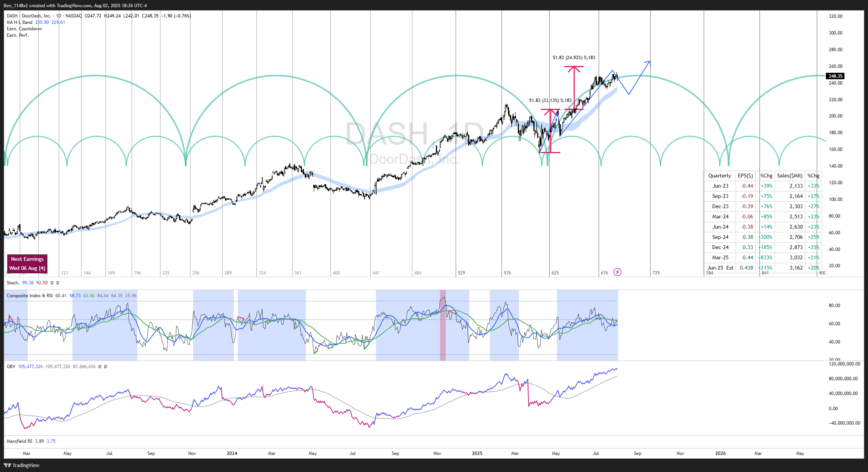Viewport: 868px width, 472px height.
Task: Click the Quarterly header in earnings table
Action: pyautogui.click(x=719, y=176)
